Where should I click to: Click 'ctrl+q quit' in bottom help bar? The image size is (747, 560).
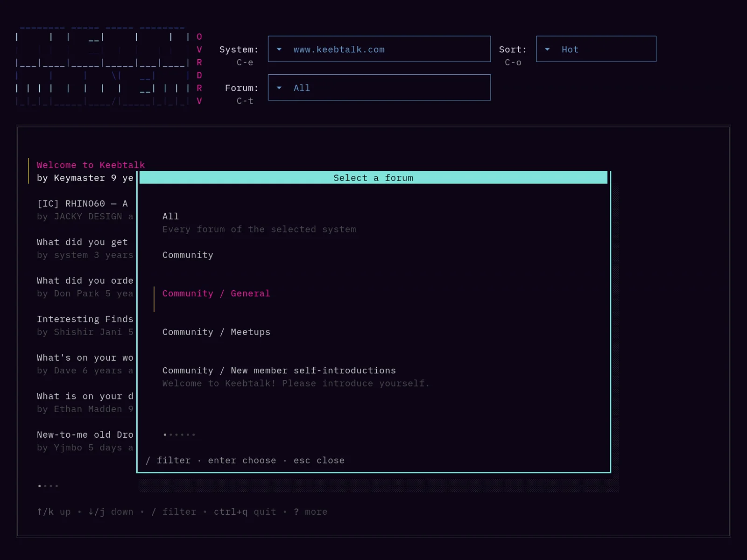[x=245, y=512]
